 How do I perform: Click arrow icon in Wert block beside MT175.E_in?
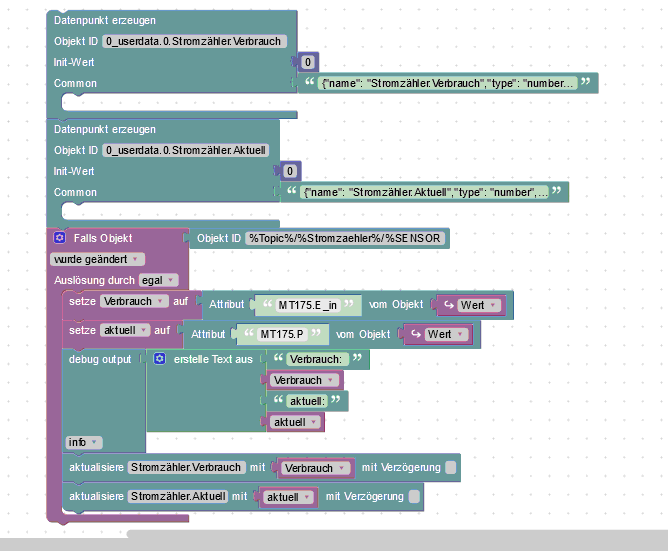(x=449, y=305)
